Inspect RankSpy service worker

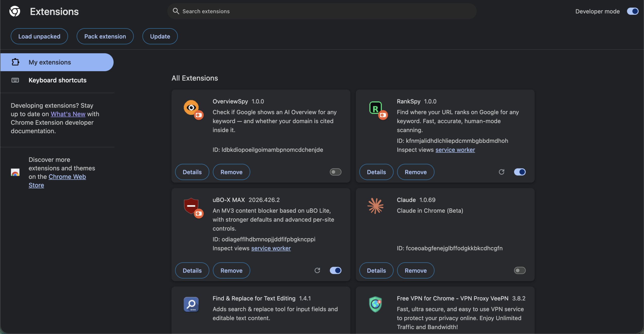455,150
